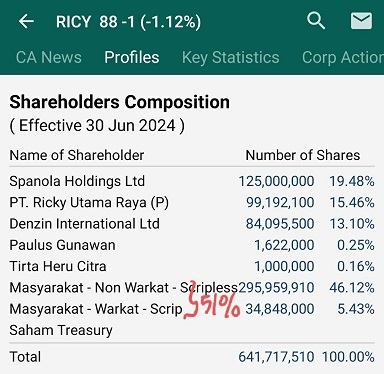The image size is (384, 374).
Task: Open the mail envelope icon
Action: point(362,21)
